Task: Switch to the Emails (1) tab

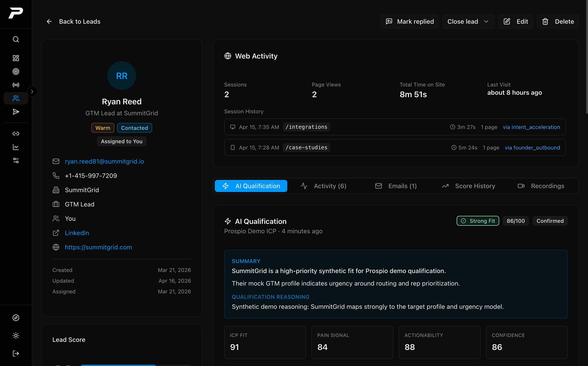Action: (x=396, y=186)
